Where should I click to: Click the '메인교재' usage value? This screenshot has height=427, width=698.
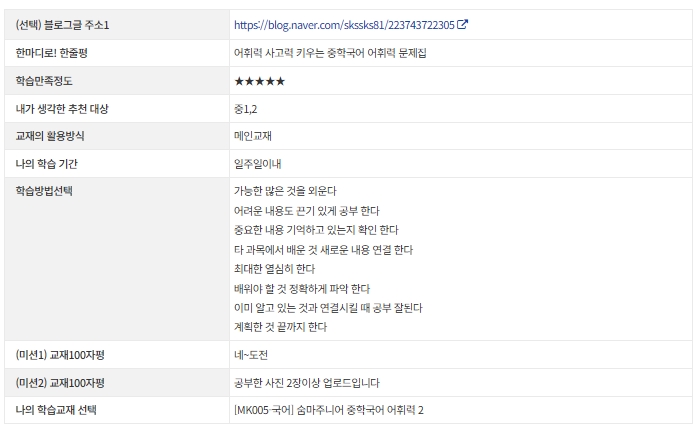(253, 136)
